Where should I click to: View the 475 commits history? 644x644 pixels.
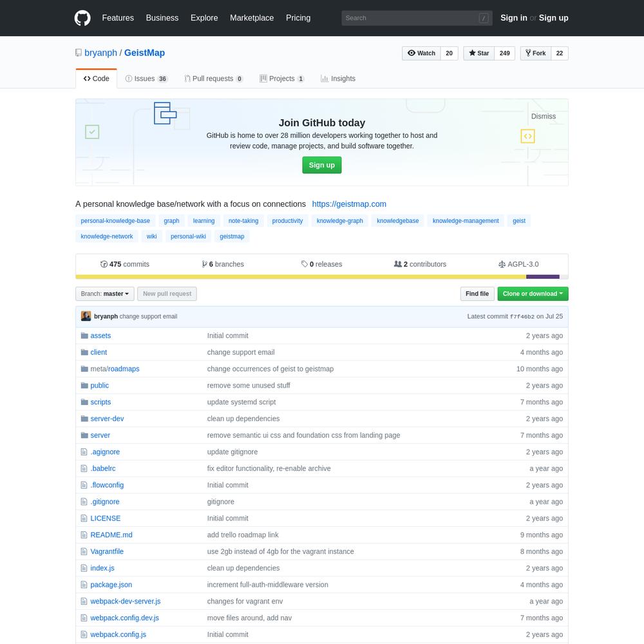tap(125, 264)
